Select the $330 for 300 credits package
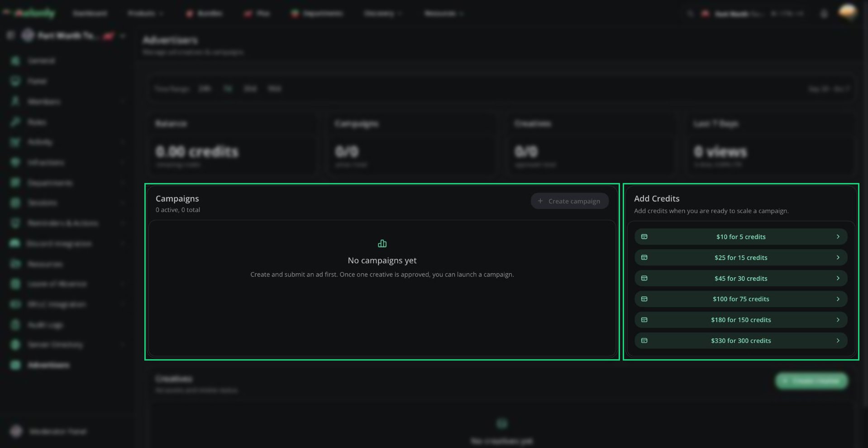The height and width of the screenshot is (448, 868). click(741, 341)
